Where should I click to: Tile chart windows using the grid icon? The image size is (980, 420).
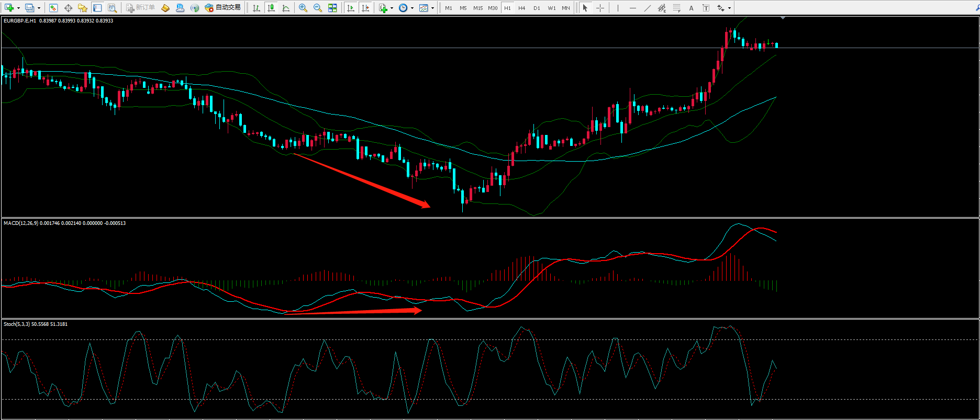click(332, 8)
